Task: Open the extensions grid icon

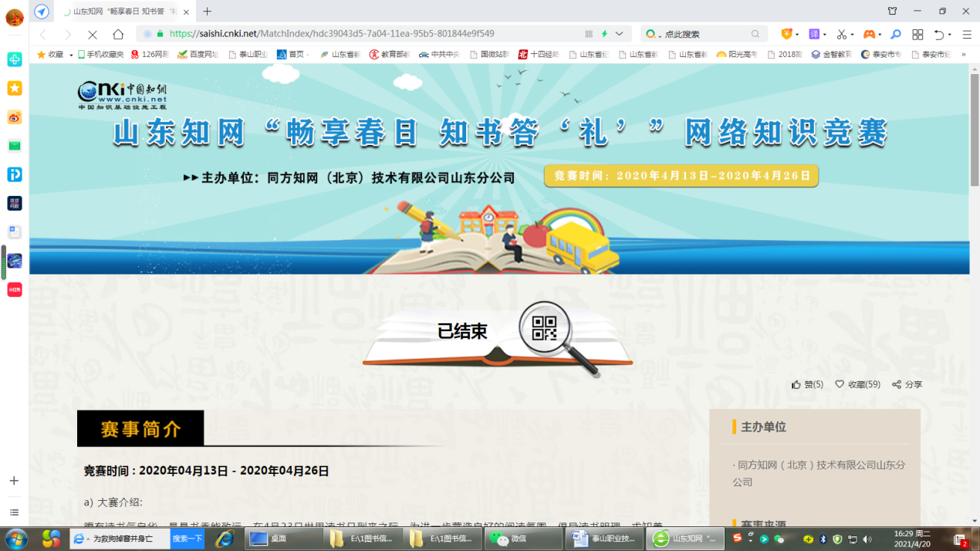Action: click(x=917, y=34)
